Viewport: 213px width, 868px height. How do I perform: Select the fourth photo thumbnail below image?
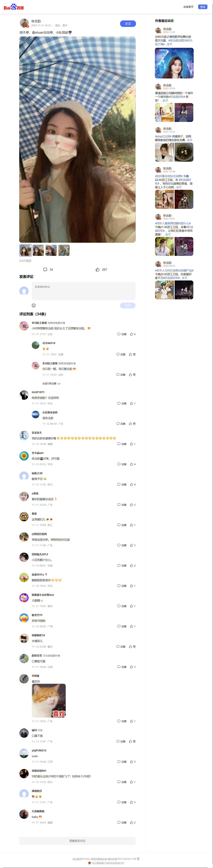pyautogui.click(x=64, y=250)
